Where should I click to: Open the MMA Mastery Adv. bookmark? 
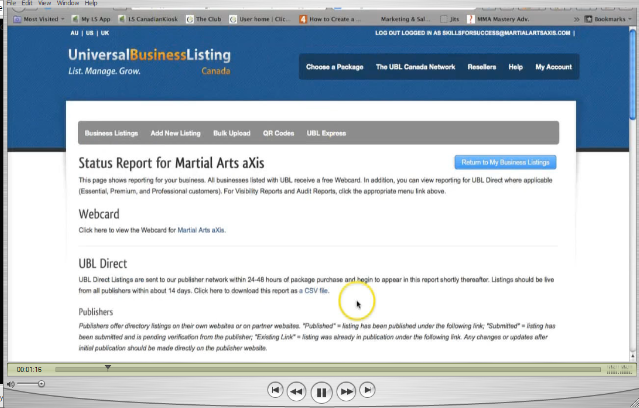pos(498,19)
